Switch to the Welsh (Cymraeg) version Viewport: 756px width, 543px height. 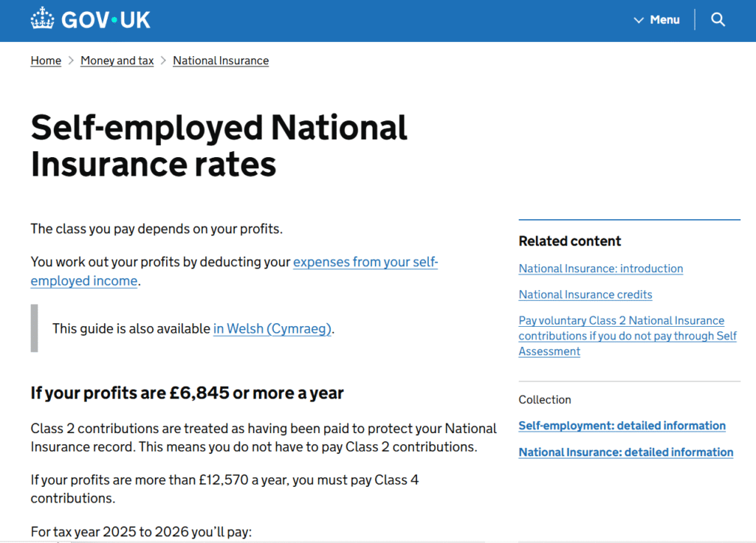[272, 328]
